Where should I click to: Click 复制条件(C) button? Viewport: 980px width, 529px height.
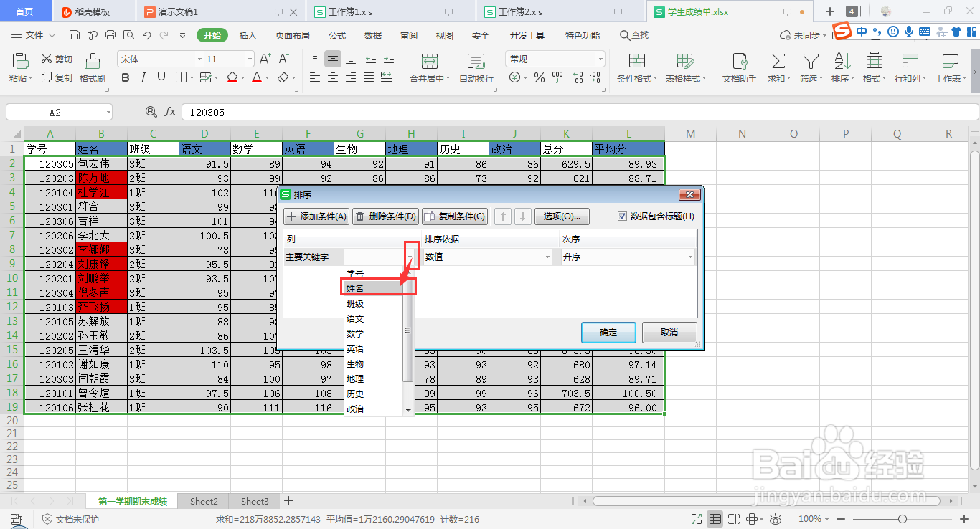pyautogui.click(x=454, y=216)
